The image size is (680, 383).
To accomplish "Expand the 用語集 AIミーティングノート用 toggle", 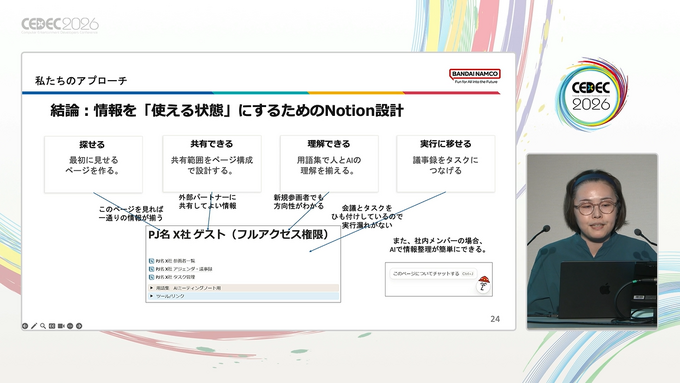I will (x=151, y=288).
